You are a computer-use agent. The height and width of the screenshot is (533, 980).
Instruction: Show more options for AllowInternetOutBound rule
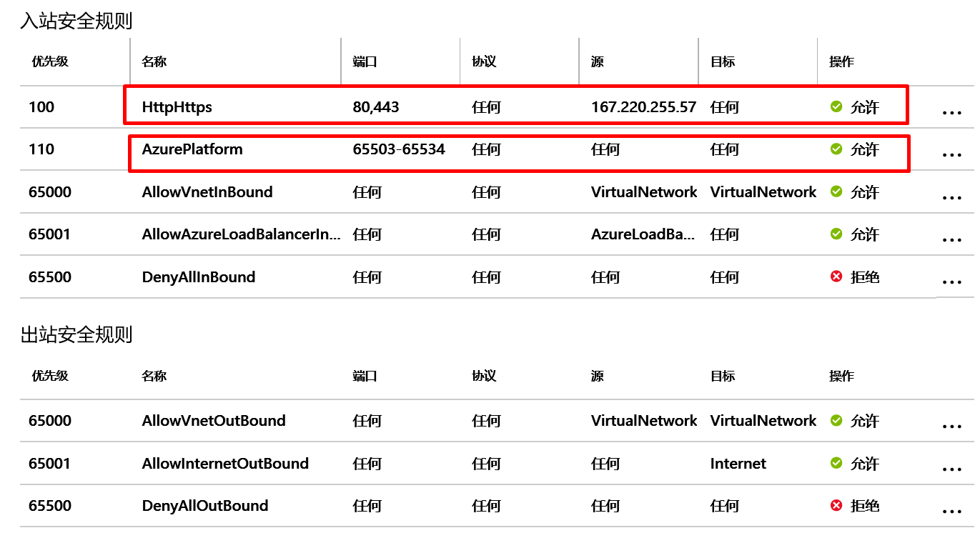point(951,469)
